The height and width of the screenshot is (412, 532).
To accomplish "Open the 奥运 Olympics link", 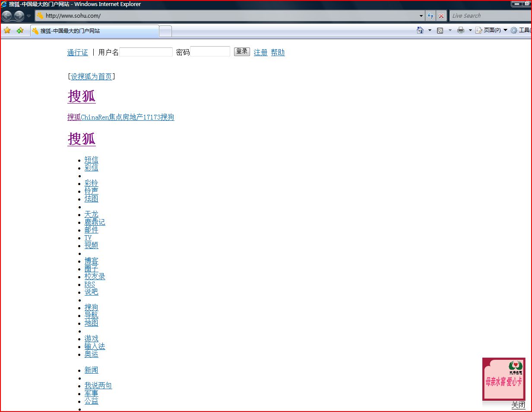I will pos(92,354).
